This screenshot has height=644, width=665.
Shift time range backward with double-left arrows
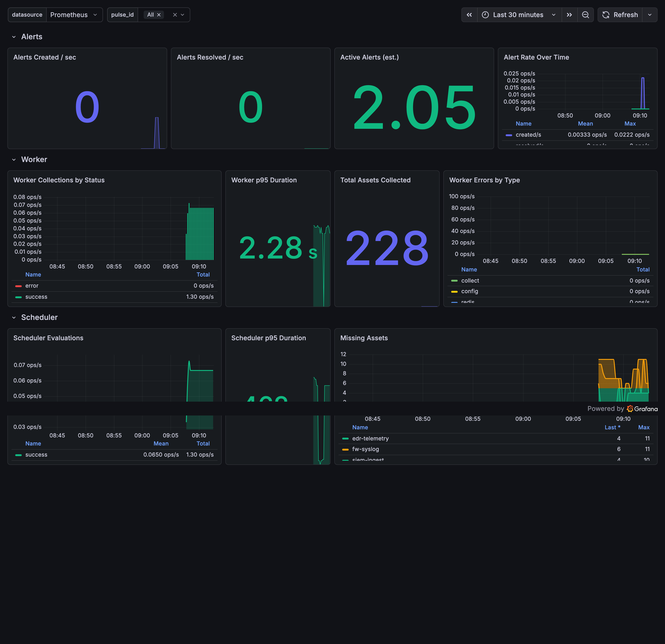click(x=469, y=15)
